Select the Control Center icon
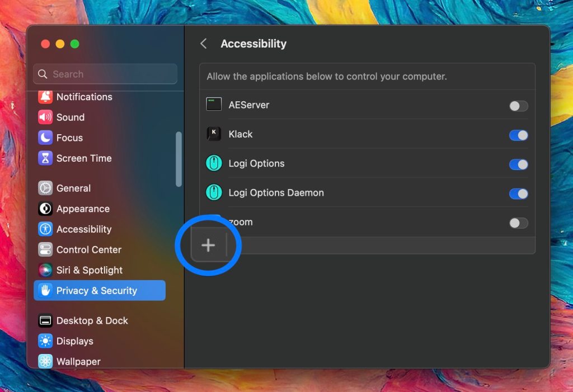573x392 pixels. tap(44, 249)
